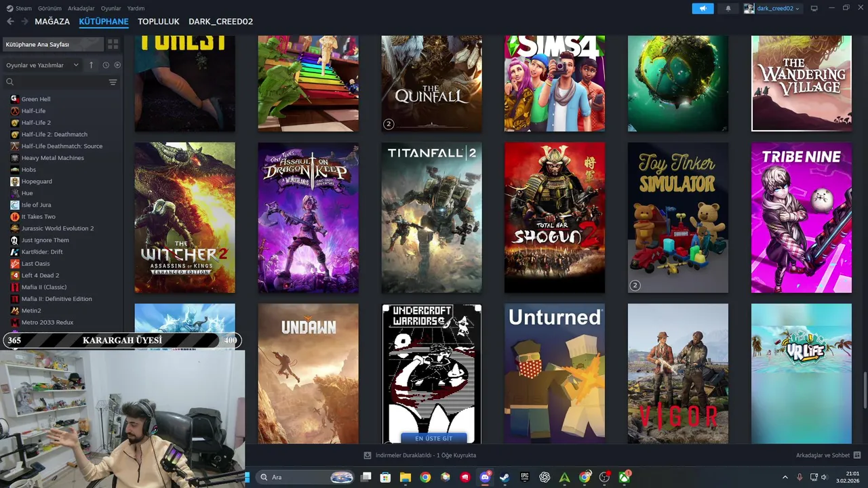Screen dimensions: 868x488
Task: Click the It Takes Two game icon
Action: tap(15, 216)
